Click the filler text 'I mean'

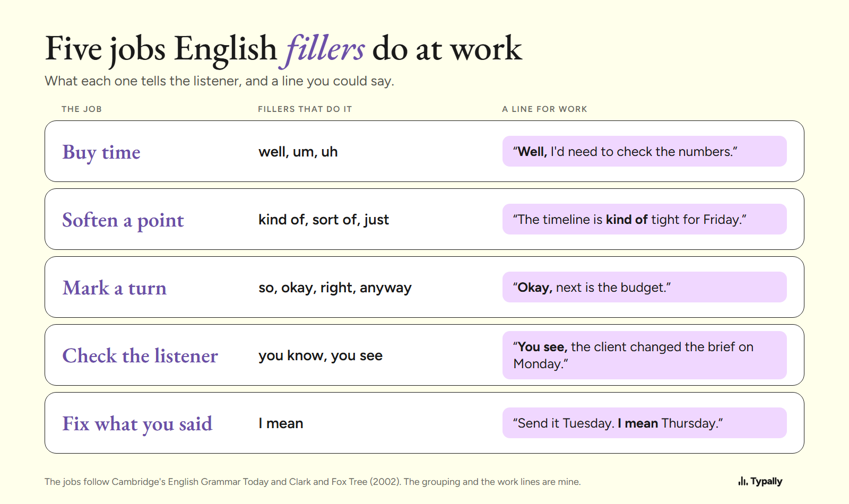pyautogui.click(x=281, y=423)
